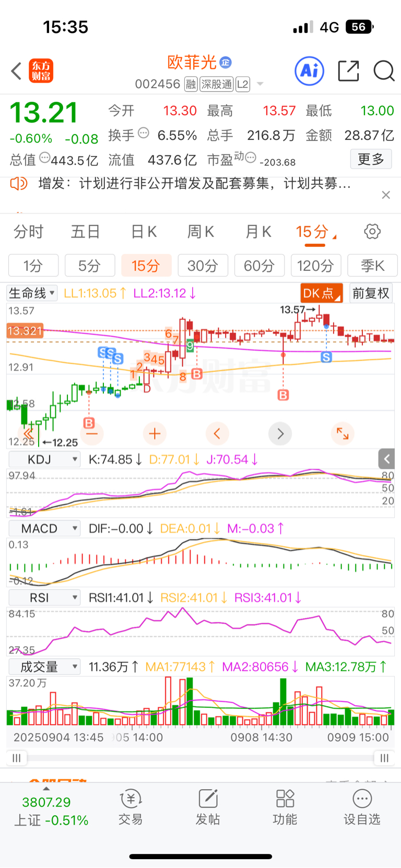Switch to 月K tab
The height and width of the screenshot is (868, 401).
pos(258,231)
